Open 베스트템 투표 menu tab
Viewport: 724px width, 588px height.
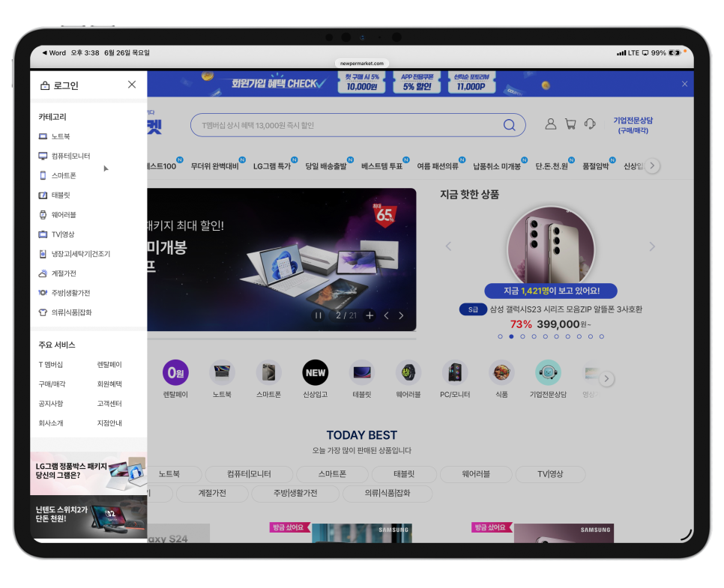[381, 166]
